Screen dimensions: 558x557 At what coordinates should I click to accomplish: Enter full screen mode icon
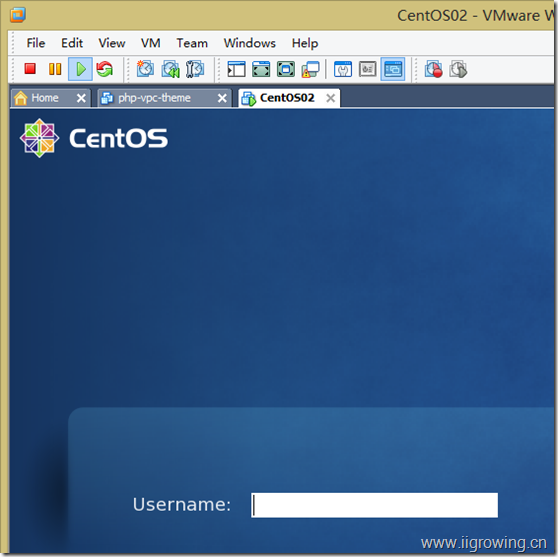pyautogui.click(x=286, y=69)
